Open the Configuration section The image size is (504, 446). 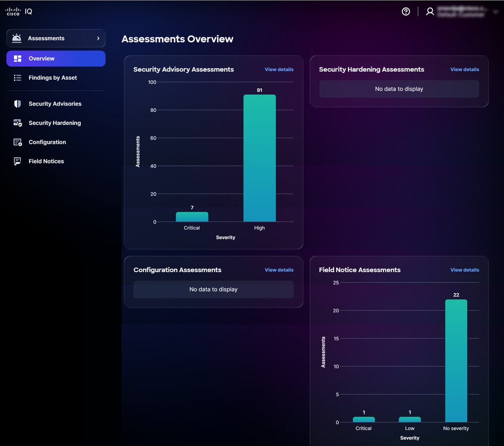tap(47, 142)
